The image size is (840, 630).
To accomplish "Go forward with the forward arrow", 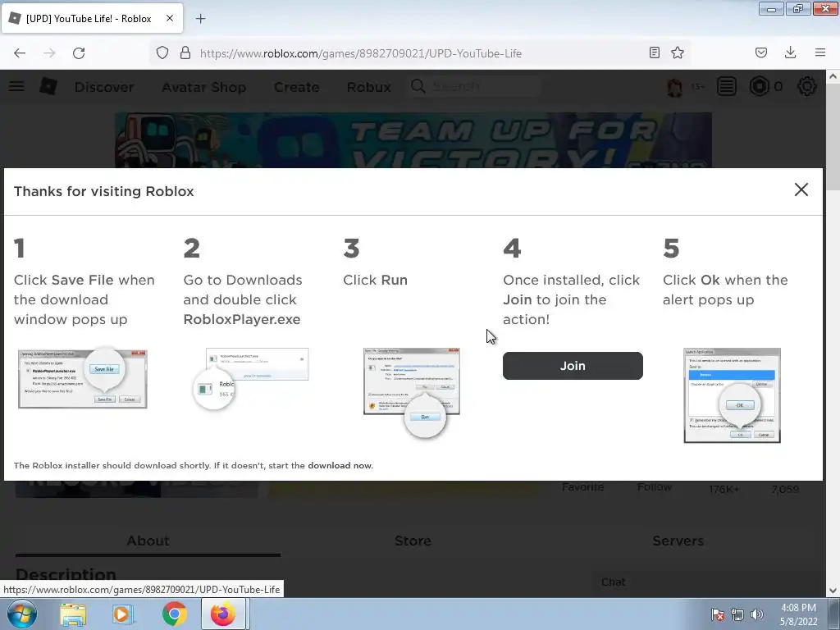I will click(x=49, y=53).
